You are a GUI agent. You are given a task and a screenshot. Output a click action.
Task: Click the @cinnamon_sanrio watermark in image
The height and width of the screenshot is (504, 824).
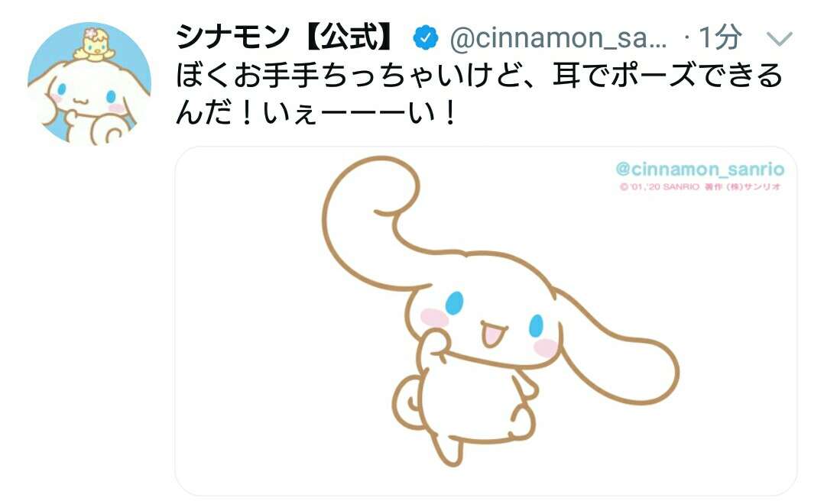pos(700,169)
